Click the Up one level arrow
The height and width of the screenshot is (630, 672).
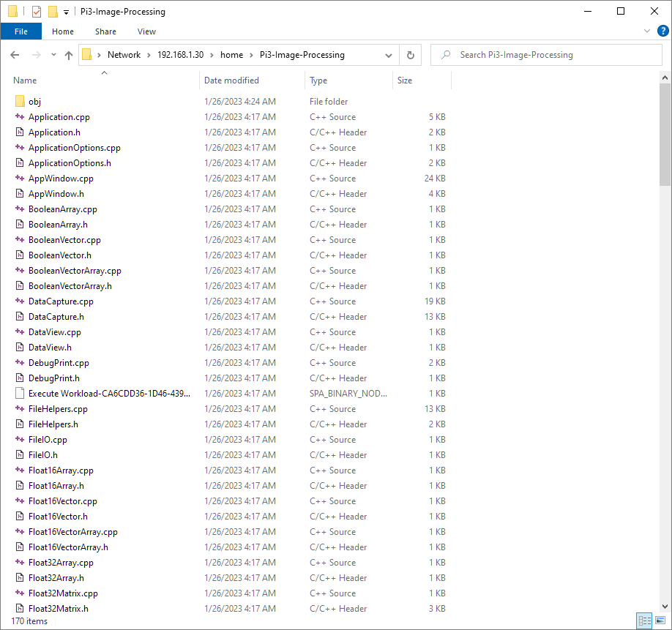pyautogui.click(x=69, y=55)
